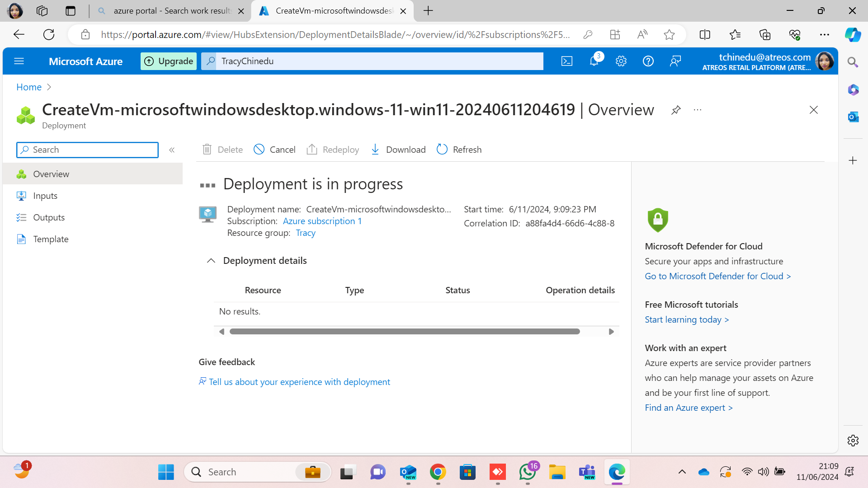The height and width of the screenshot is (488, 868).
Task: Open the Tracy resource group link
Action: [x=305, y=233]
